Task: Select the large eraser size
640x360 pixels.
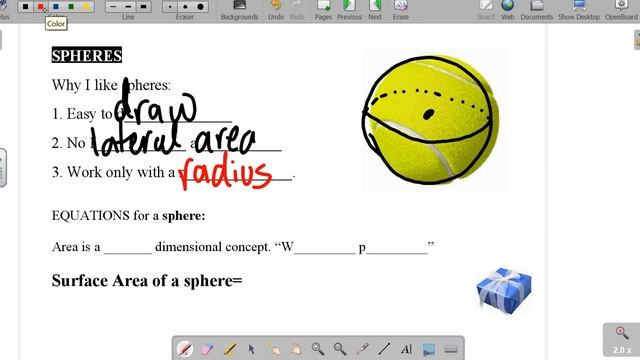Action: tap(200, 7)
